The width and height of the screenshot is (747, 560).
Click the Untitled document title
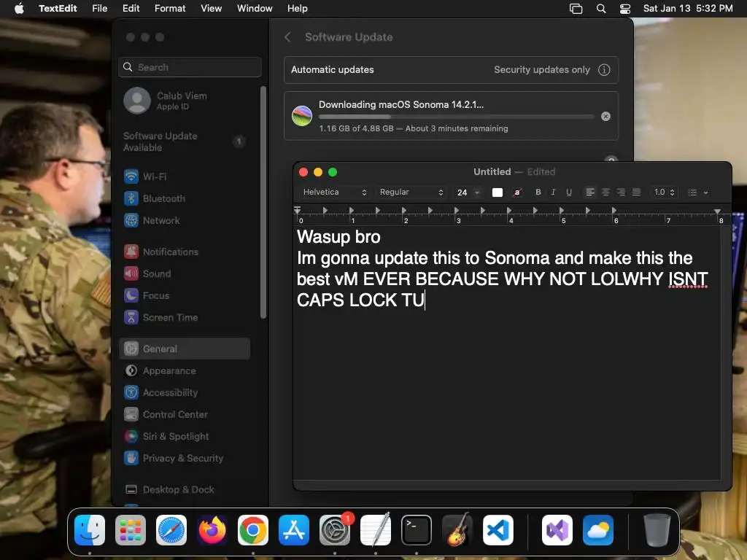[x=492, y=171]
